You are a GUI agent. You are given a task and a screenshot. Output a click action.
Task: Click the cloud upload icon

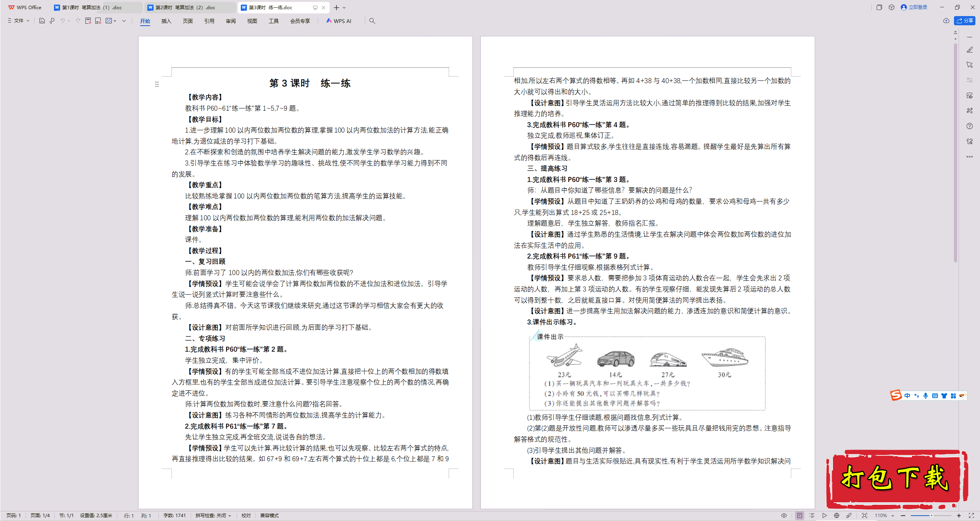point(946,21)
